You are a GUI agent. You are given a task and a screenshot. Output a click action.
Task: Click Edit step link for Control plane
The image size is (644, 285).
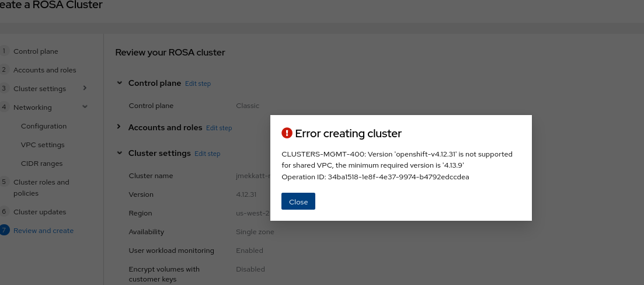198,84
